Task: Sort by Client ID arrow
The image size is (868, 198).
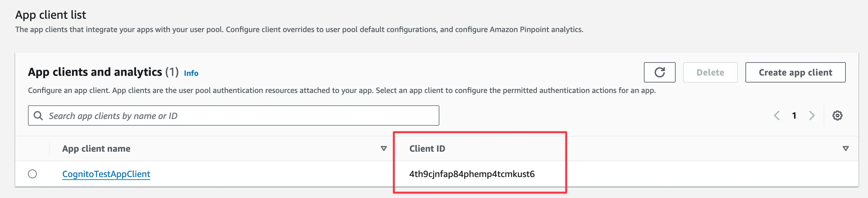Action: 845,148
